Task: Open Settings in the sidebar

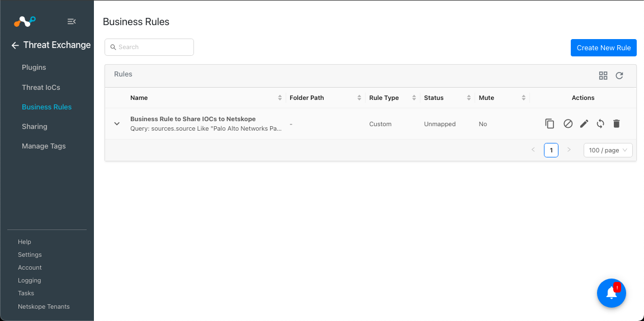Action: 30,255
